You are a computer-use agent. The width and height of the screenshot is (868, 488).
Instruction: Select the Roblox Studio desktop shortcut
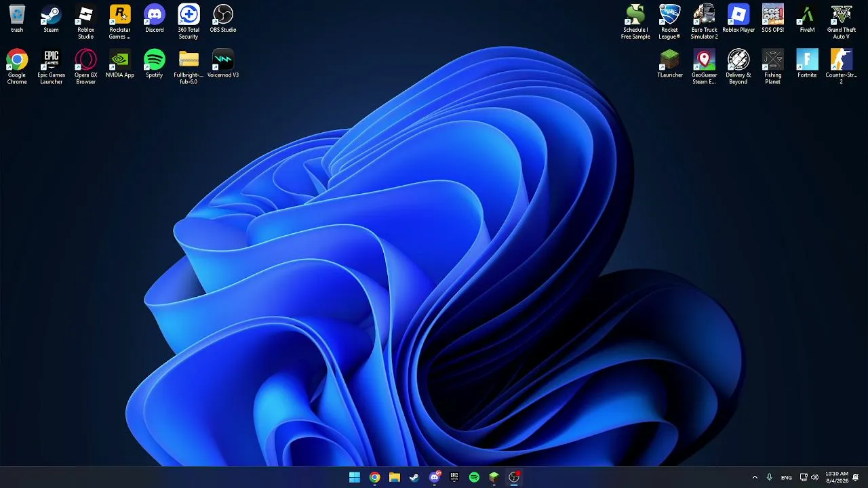85,22
